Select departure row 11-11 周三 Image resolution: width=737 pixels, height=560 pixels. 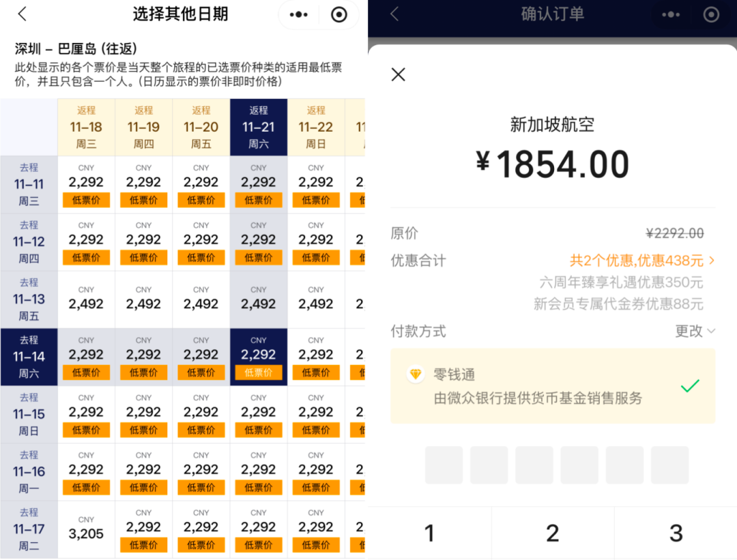coord(29,185)
